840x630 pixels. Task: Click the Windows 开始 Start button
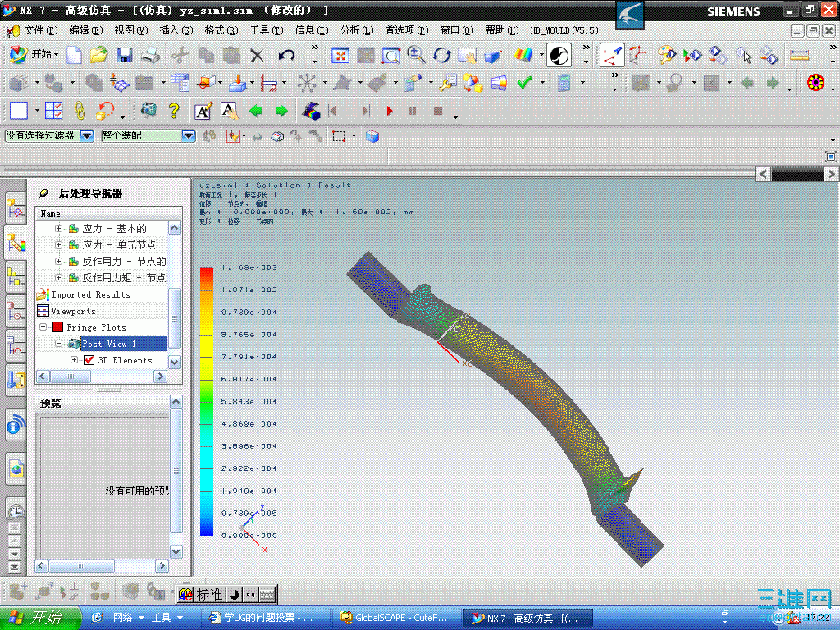[40, 618]
